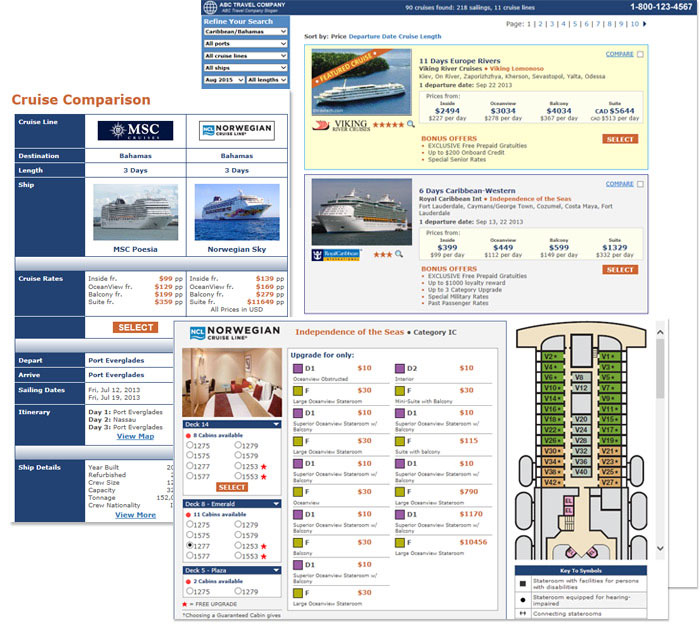The height and width of the screenshot is (635, 700).
Task: Click the Royal Caribbean International logo
Action: pos(336,255)
